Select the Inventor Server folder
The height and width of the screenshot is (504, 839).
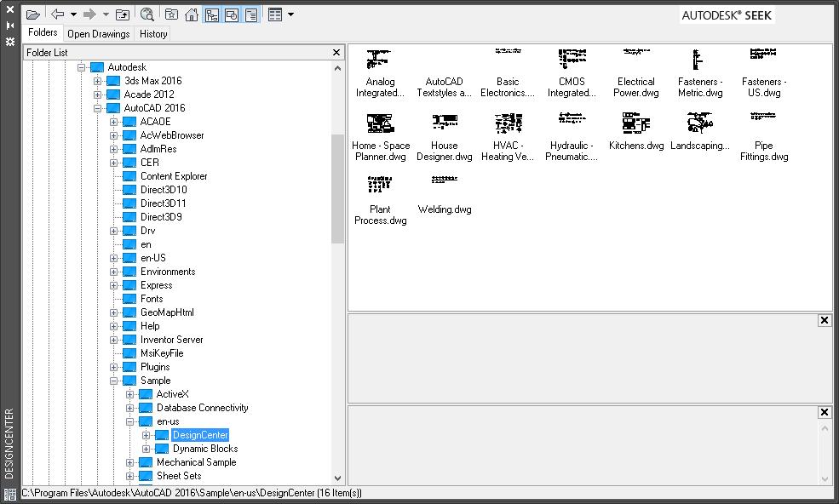pos(172,340)
